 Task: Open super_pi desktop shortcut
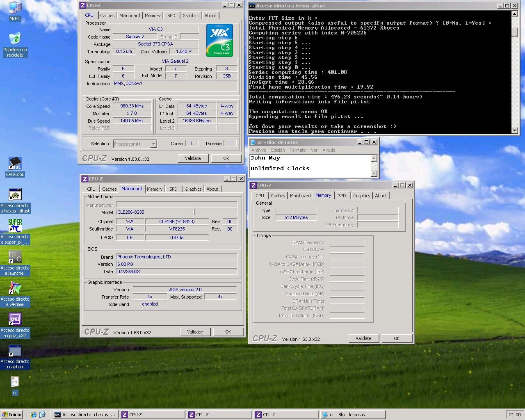click(x=15, y=232)
